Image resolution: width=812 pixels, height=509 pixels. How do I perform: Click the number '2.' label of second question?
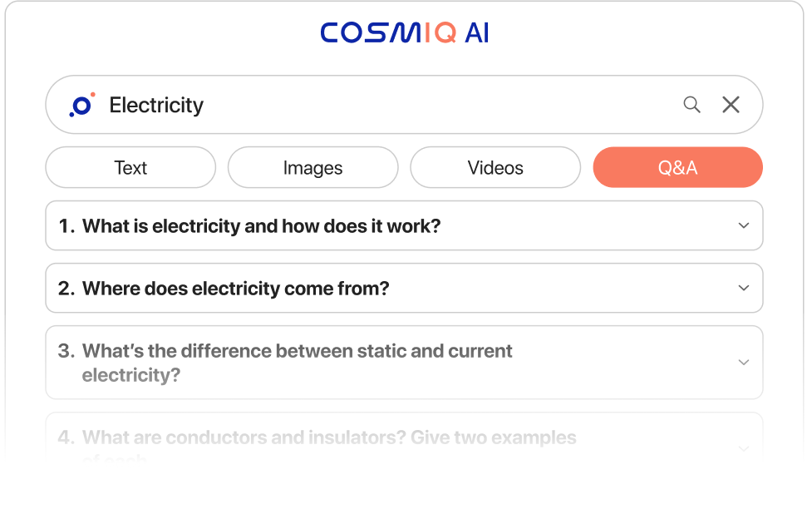pyautogui.click(x=66, y=289)
